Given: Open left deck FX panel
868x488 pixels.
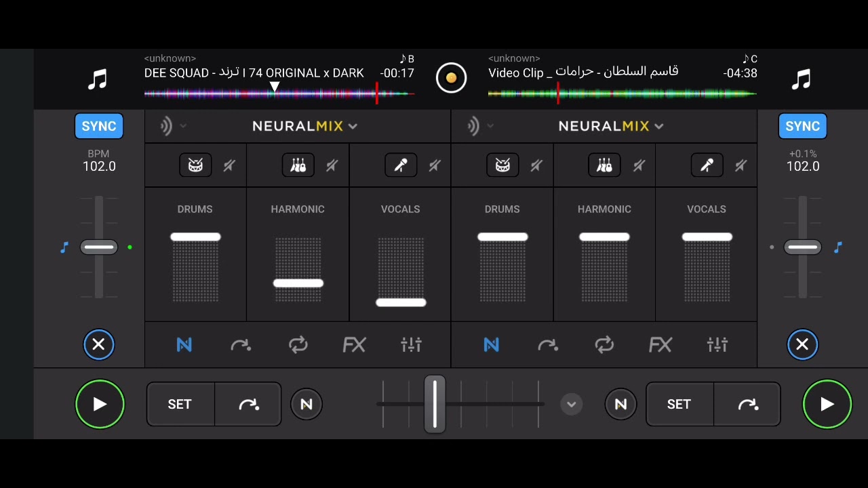Looking at the screenshot, I should [x=354, y=345].
